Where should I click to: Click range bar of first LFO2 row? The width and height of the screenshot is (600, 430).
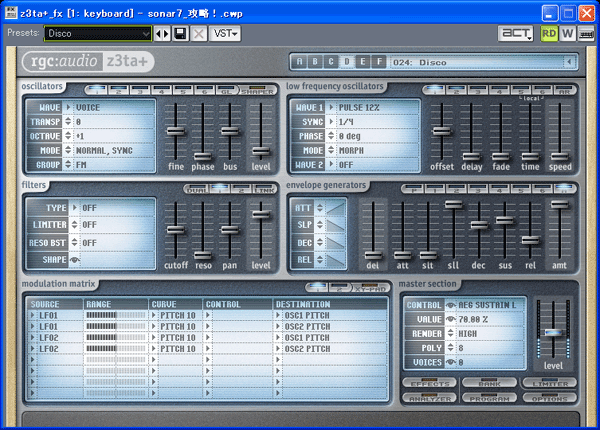coord(116,337)
